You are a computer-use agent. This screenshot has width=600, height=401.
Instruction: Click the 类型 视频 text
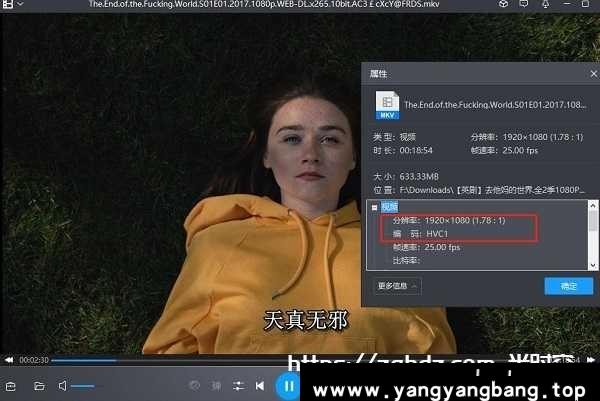pyautogui.click(x=395, y=137)
